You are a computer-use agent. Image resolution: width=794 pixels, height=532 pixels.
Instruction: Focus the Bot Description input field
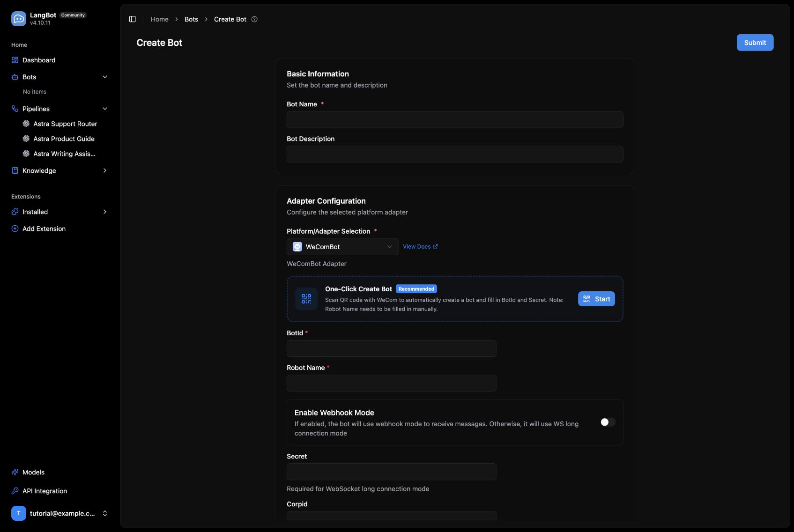pos(455,154)
